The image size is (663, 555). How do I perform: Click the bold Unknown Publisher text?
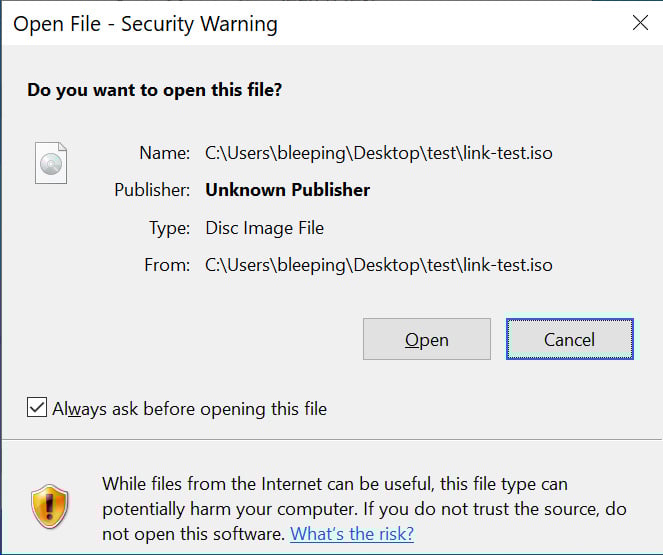tap(287, 190)
